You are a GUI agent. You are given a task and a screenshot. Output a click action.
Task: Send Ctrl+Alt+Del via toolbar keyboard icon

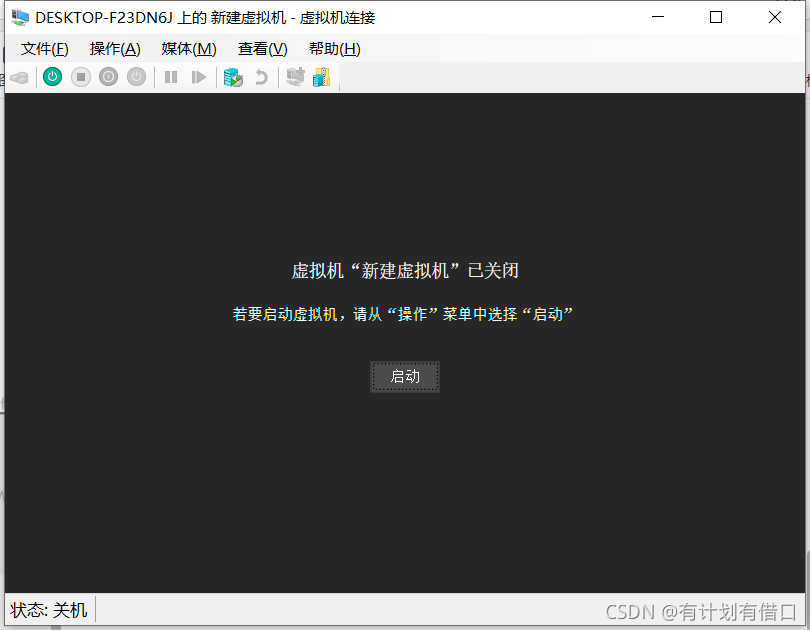point(20,77)
